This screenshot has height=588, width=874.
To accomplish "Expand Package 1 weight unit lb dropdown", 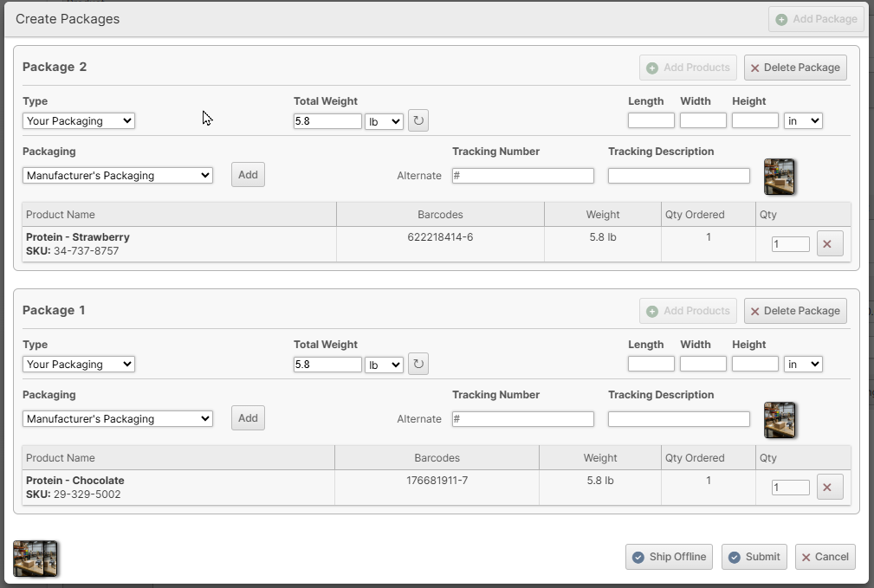I will [384, 365].
